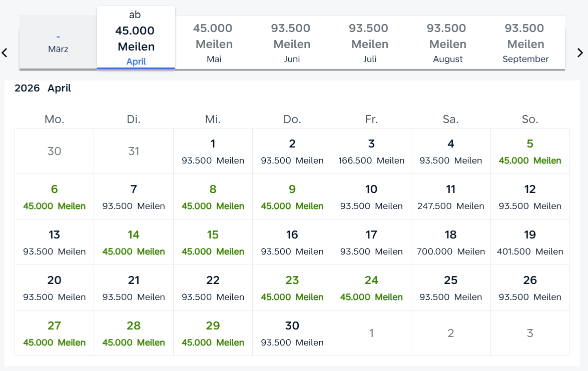
Task: Choose the Juli month tab
Action: (370, 43)
